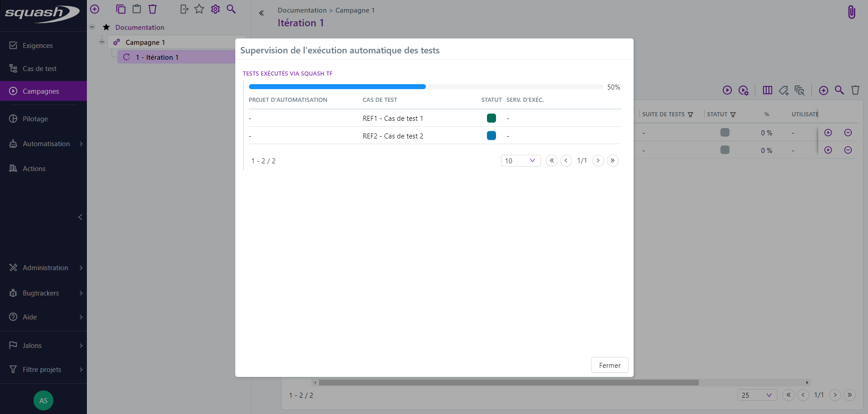This screenshot has width=868, height=414.
Task: Collapse the Campagne 1 tree node
Action: click(x=102, y=42)
